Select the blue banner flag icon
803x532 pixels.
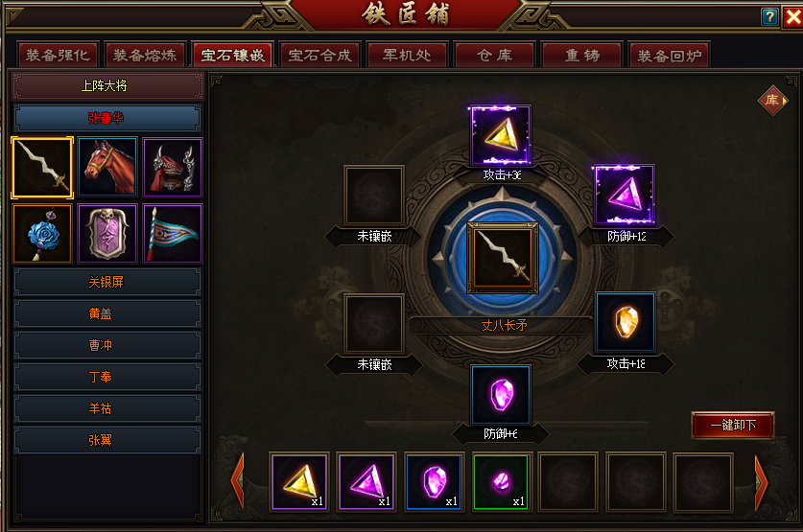(x=173, y=234)
